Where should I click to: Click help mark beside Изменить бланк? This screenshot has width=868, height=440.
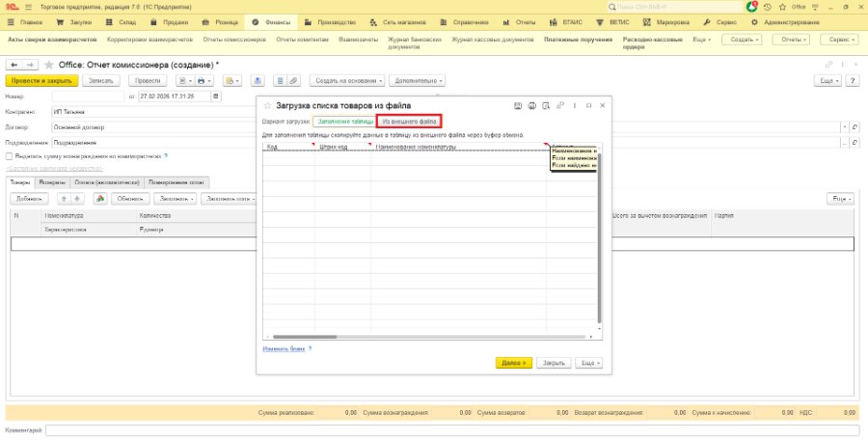click(x=310, y=349)
